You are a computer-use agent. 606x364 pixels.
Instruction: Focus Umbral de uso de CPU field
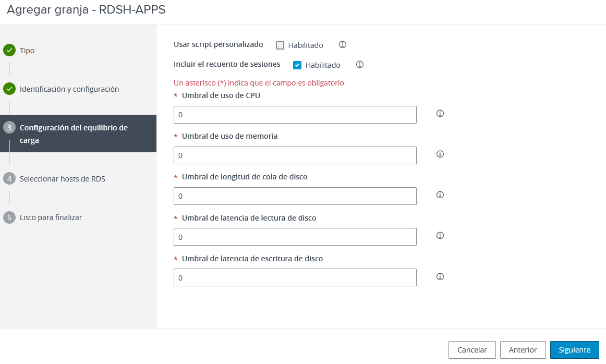295,115
